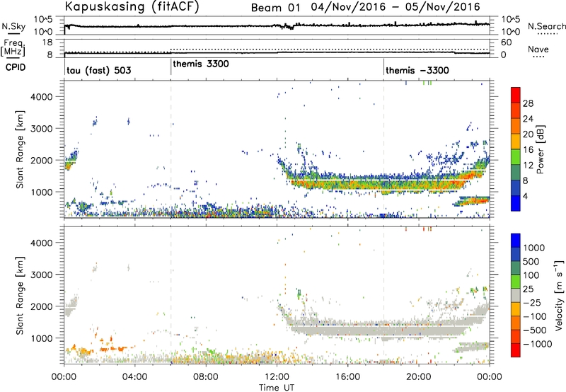Click the 'Slant Range [km]' label of the power panel
This screenshot has width=566, height=392.
20,149
